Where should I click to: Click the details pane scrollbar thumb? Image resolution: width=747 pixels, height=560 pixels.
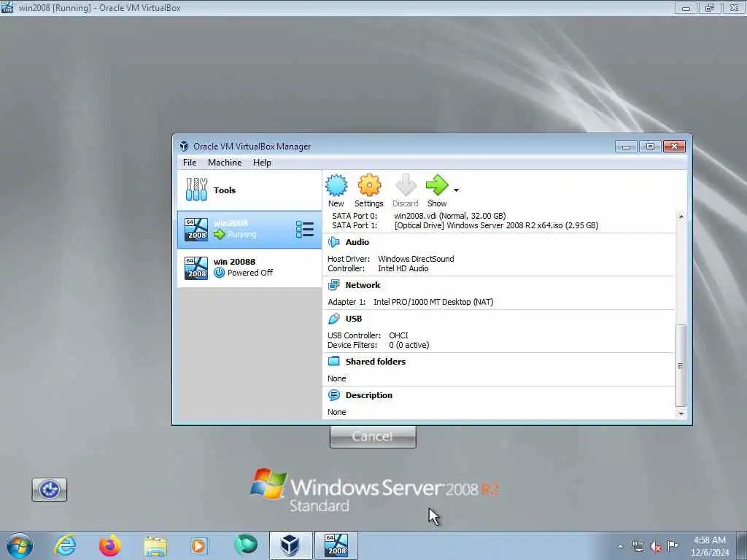tap(681, 366)
